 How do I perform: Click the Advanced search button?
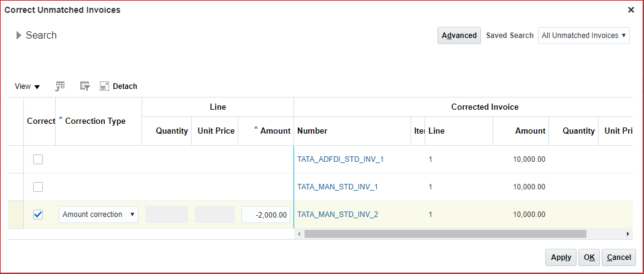coord(459,36)
